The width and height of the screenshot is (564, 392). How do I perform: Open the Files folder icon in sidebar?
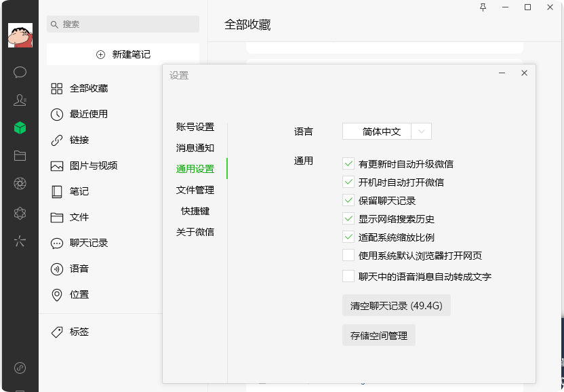[x=20, y=155]
